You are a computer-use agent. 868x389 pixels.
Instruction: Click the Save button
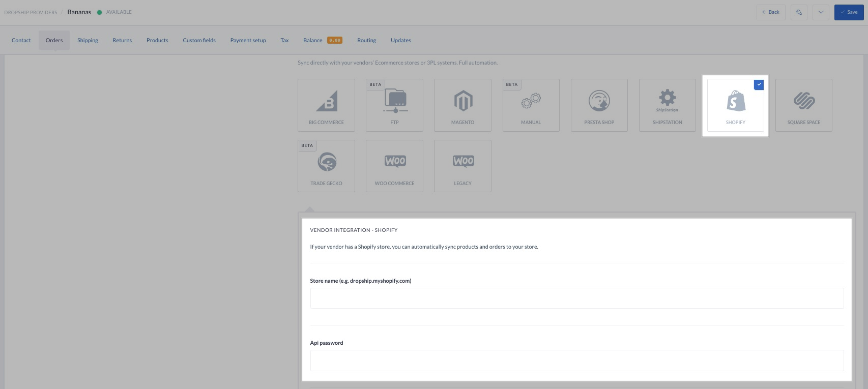(849, 12)
